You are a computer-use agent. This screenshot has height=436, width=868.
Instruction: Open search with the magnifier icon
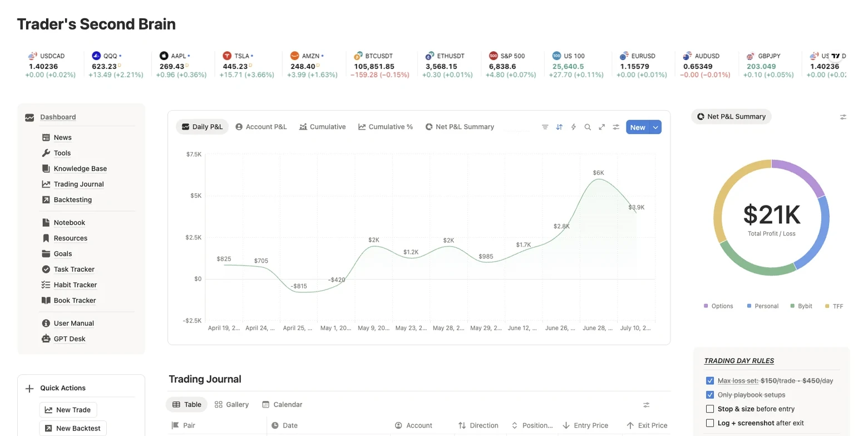pyautogui.click(x=588, y=127)
